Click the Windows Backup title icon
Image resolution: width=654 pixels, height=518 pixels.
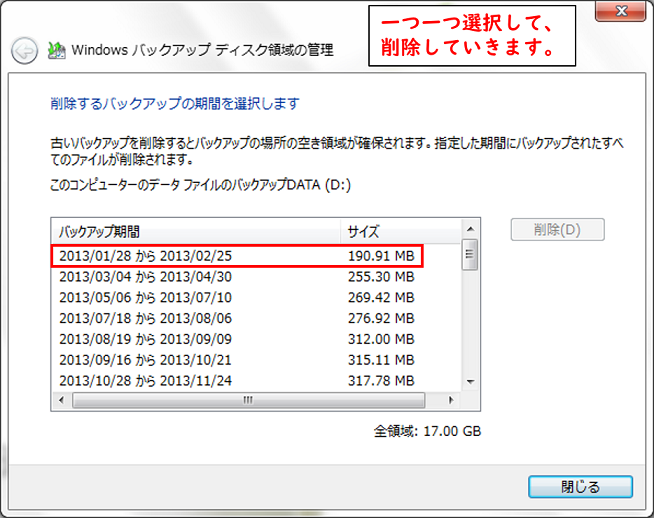[x=57, y=50]
